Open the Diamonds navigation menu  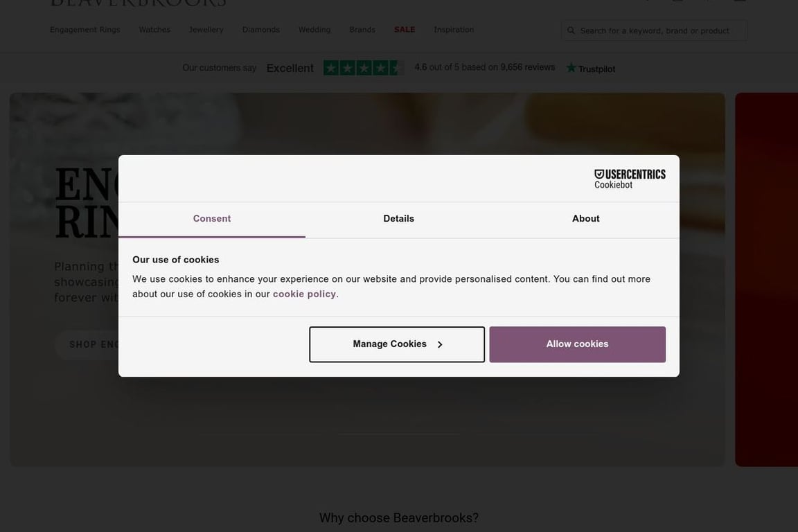click(x=261, y=30)
